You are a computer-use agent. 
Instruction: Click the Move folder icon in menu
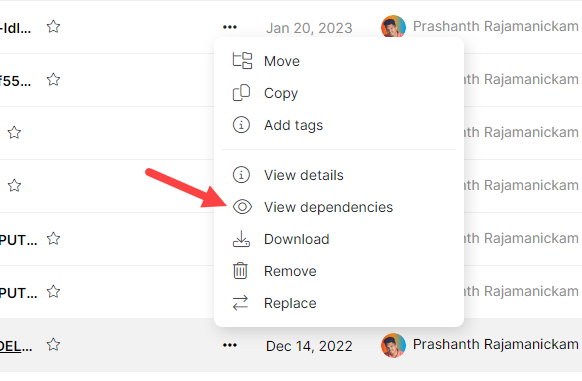pyautogui.click(x=242, y=61)
